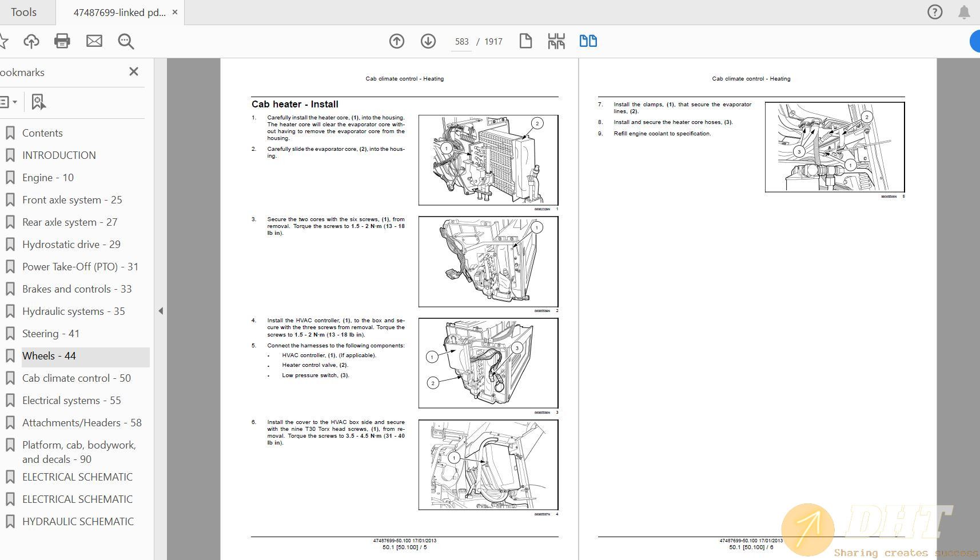Open the Front axle system - 25 bookmark

pyautogui.click(x=72, y=200)
